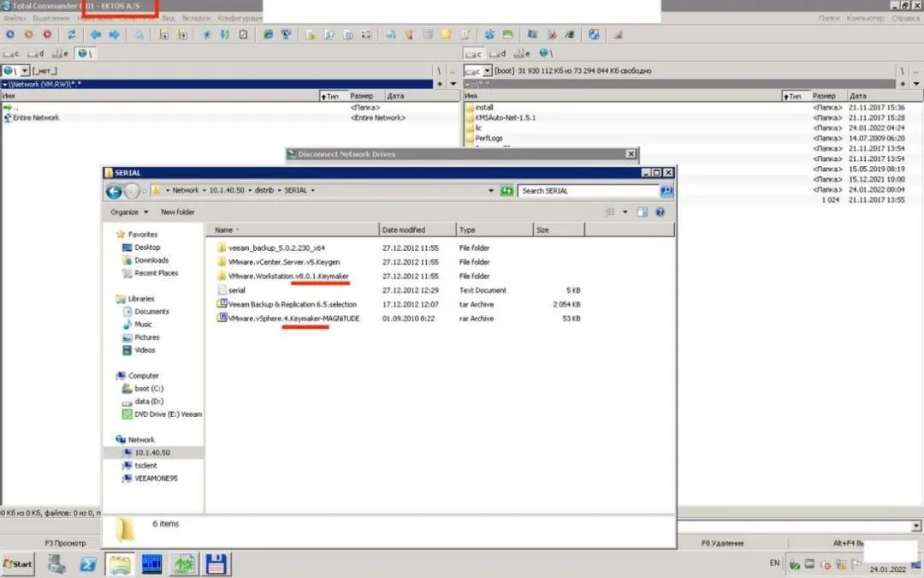
Task: Click Total Commander refresh toolbar icon
Action: pos(71,35)
